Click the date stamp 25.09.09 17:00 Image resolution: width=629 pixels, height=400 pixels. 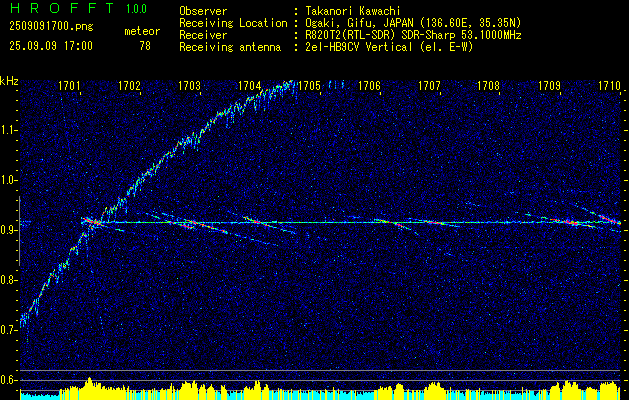click(51, 46)
